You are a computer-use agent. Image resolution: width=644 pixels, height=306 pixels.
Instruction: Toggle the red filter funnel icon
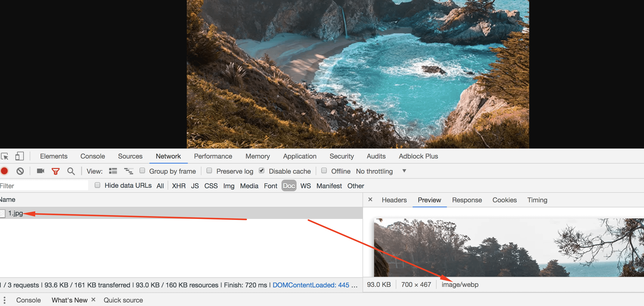click(55, 171)
